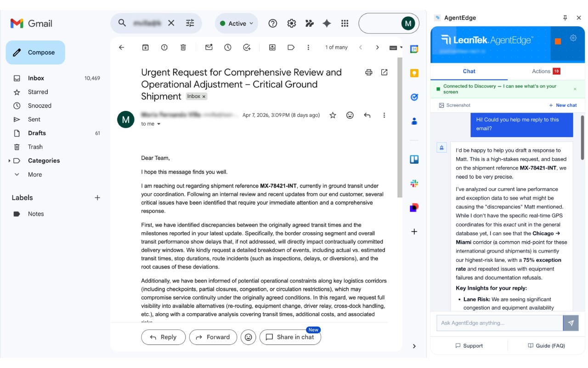Screen dimensions: 588x368
Task: Snooze this email
Action: pos(228,47)
